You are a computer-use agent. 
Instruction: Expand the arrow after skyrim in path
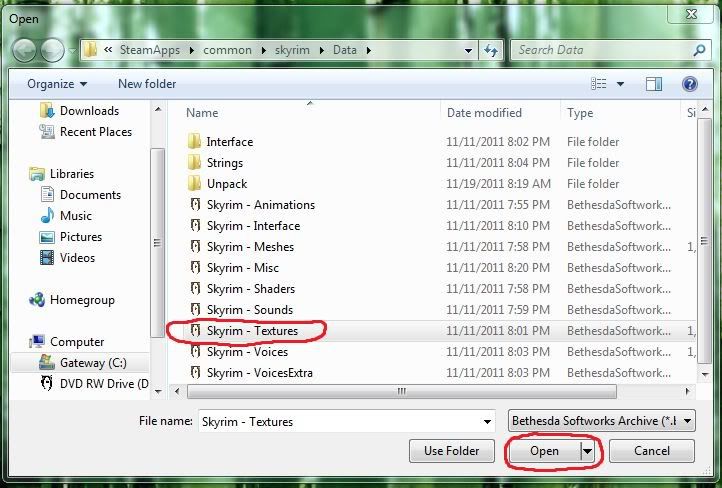(x=321, y=50)
